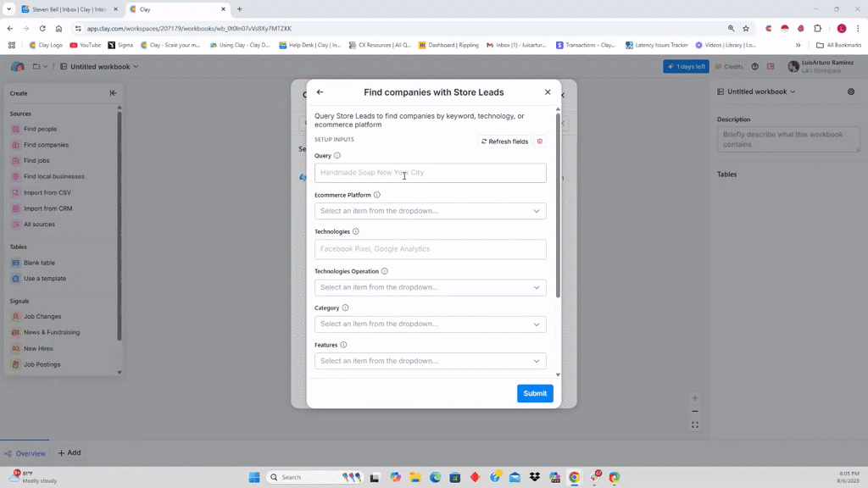Open Windows Start menu on taskbar
The image size is (868, 488).
click(253, 477)
